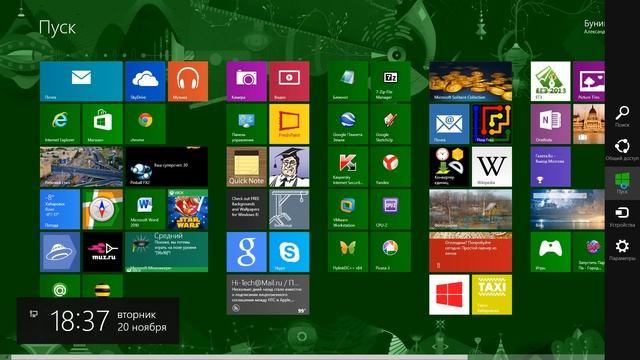
Task: Open the Pinball FX2 tile
Action: [x=167, y=167]
